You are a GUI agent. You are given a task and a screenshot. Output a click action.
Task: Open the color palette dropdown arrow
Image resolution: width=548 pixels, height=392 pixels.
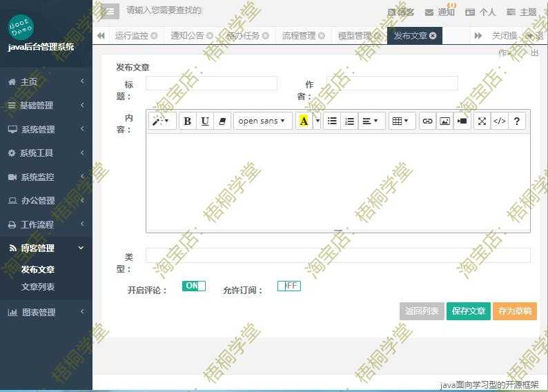(x=317, y=121)
